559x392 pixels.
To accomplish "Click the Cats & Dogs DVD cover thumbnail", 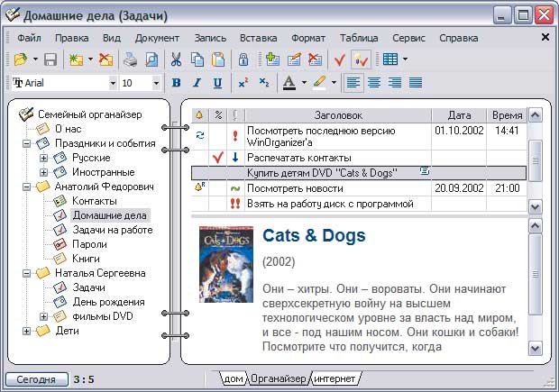I will (x=226, y=264).
